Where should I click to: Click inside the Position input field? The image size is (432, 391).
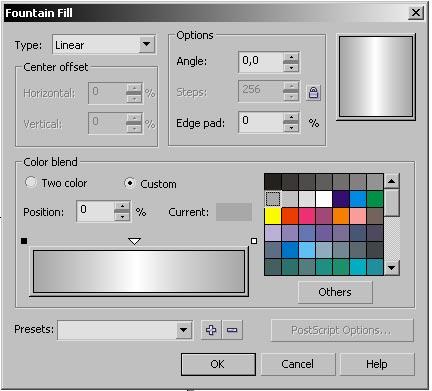coord(95,211)
